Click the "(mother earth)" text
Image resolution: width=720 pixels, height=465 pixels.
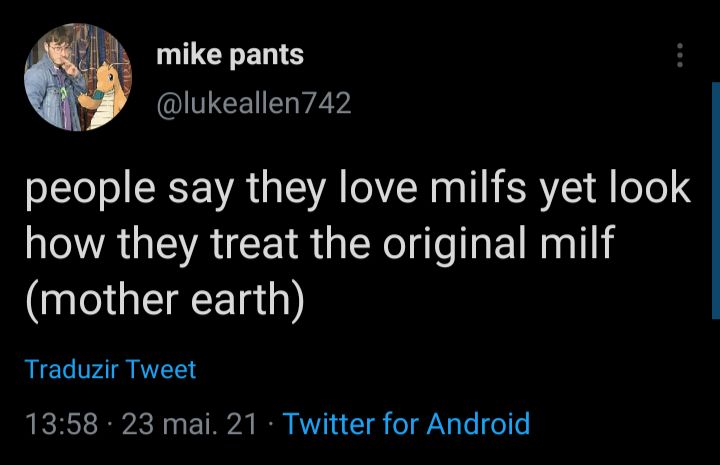click(x=164, y=299)
